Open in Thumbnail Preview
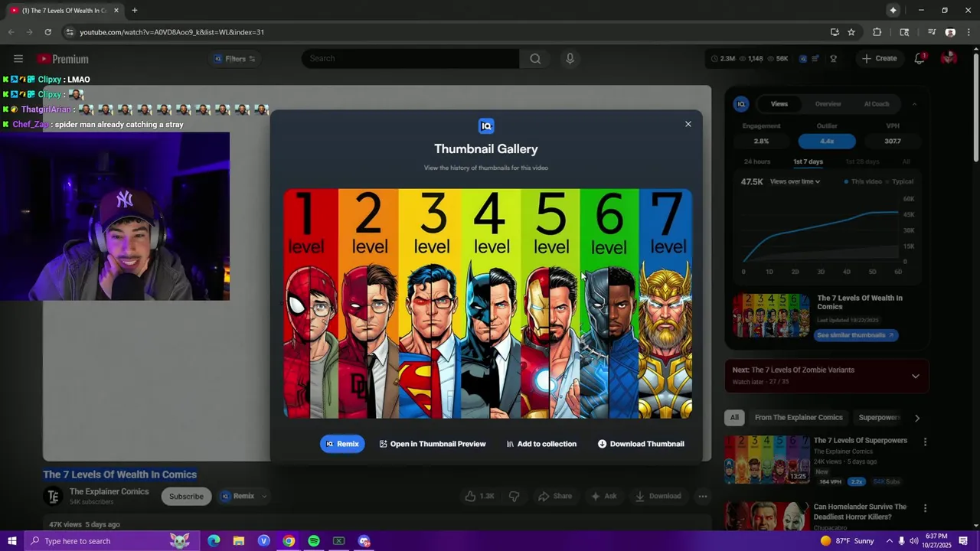The image size is (980, 551). 433,444
